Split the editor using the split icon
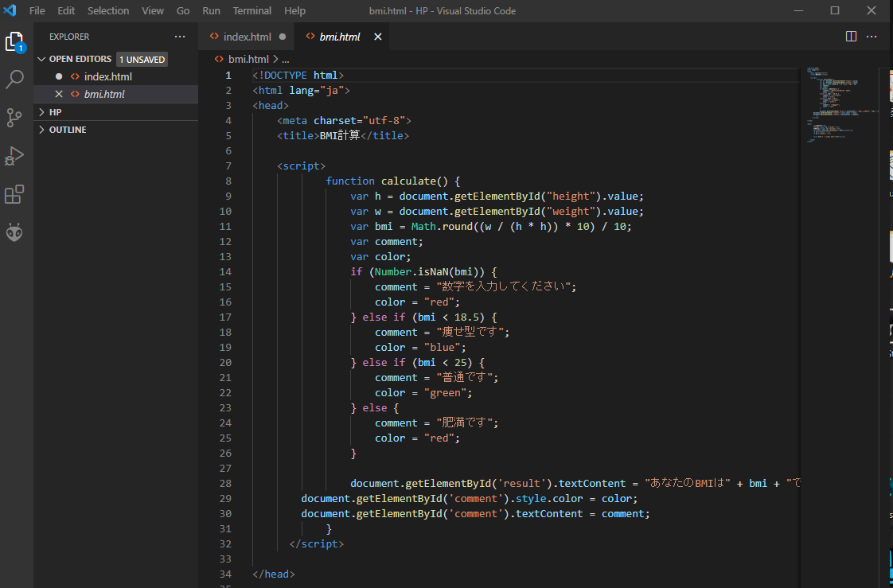The height and width of the screenshot is (588, 893). tap(851, 36)
